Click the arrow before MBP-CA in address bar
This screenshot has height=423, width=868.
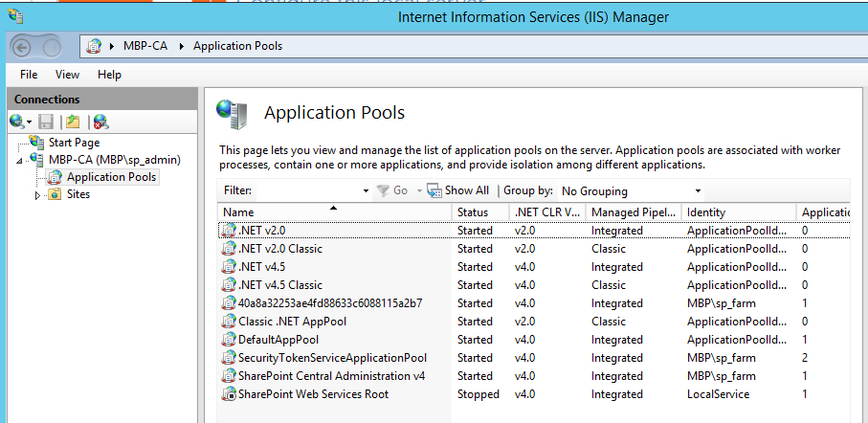coord(112,46)
